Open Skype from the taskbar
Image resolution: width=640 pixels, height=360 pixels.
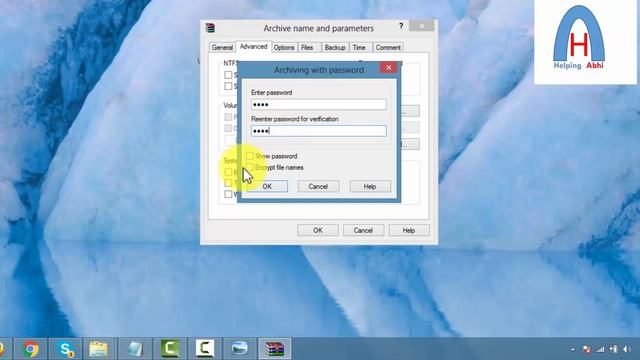click(66, 349)
